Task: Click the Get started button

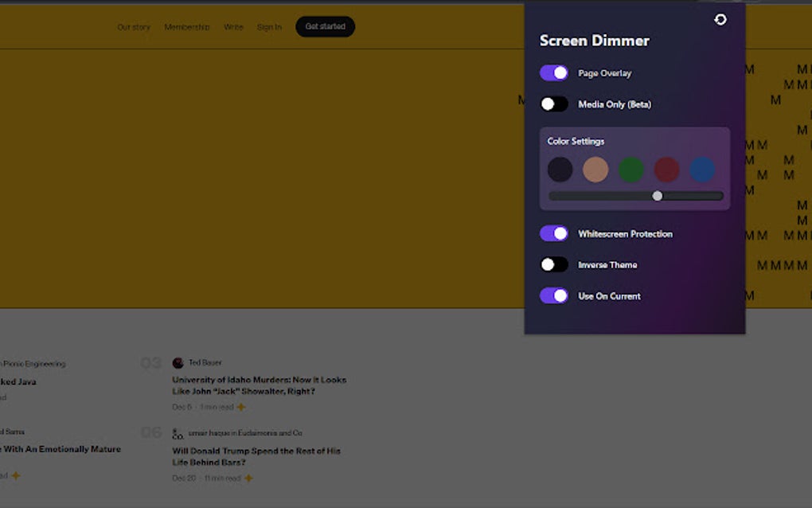Action: click(325, 26)
